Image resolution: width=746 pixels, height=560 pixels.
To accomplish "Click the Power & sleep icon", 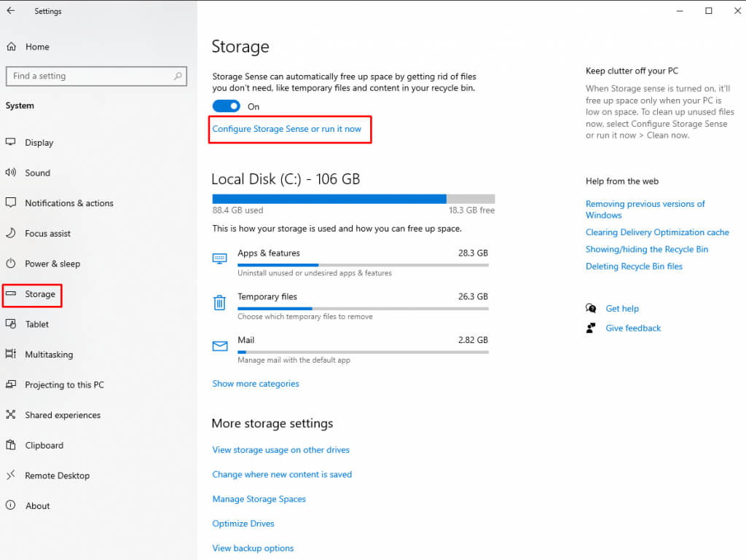I will point(11,264).
